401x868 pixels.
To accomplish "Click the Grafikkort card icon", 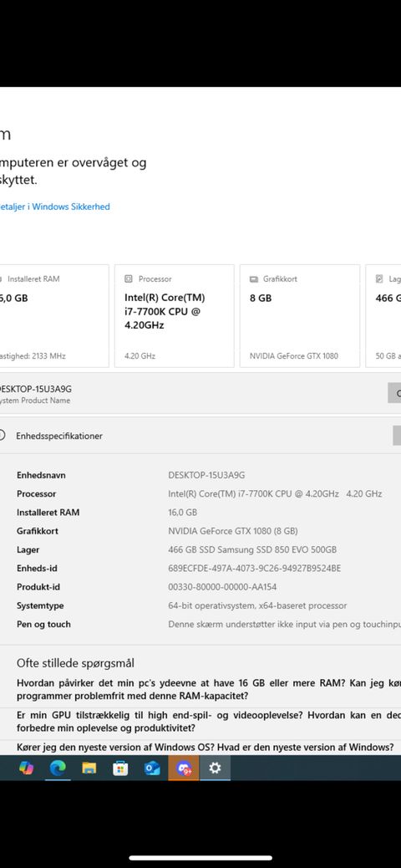I will point(254,279).
